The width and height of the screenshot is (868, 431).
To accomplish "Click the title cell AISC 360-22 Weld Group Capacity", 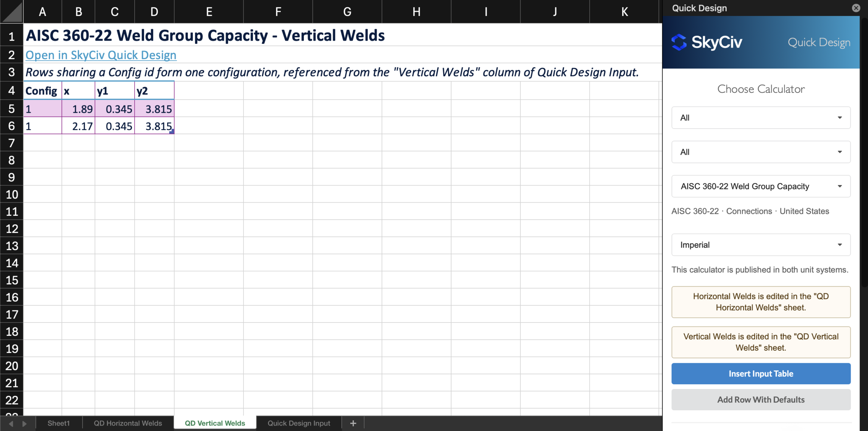I will click(x=205, y=35).
